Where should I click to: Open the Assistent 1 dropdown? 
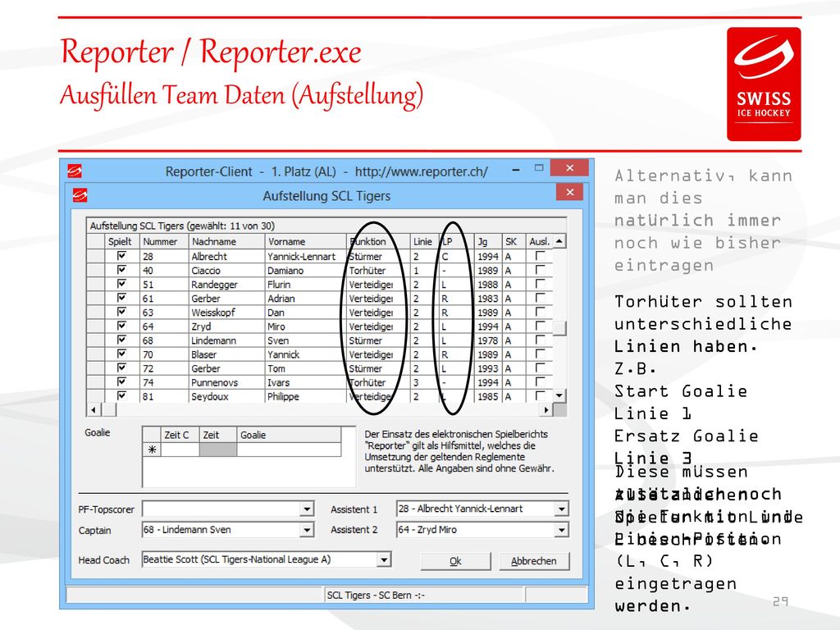click(x=561, y=509)
